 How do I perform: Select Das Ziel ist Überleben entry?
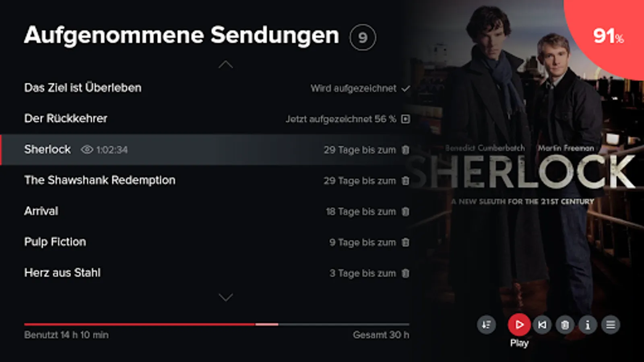tap(205, 88)
